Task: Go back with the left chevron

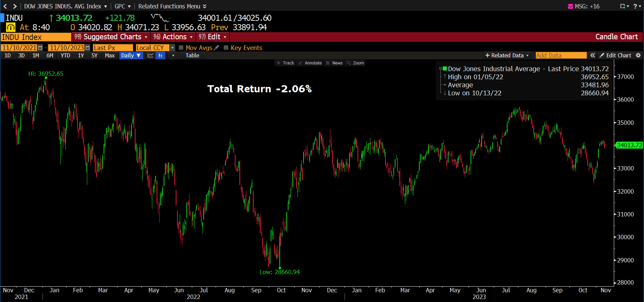Action: coord(5,6)
